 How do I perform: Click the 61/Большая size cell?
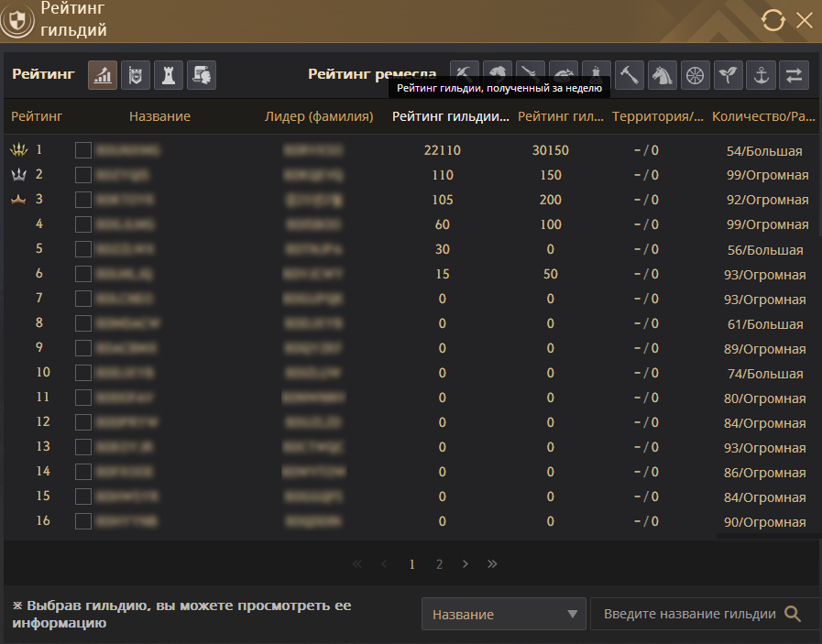765,324
